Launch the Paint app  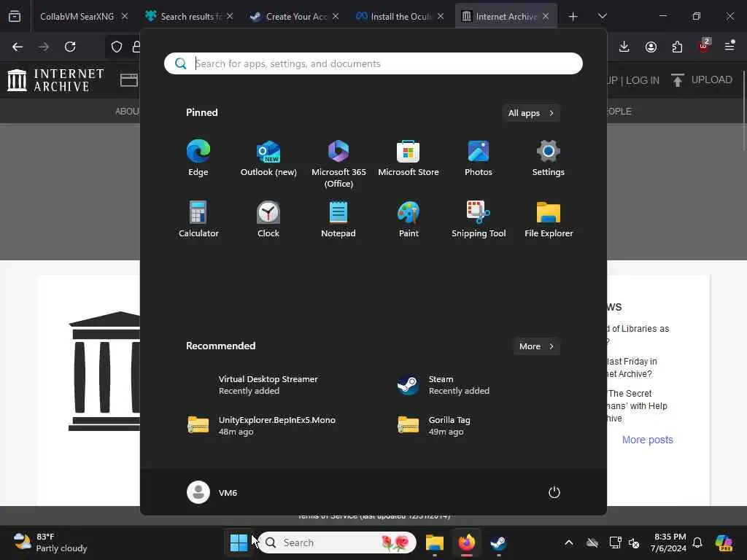click(x=409, y=219)
